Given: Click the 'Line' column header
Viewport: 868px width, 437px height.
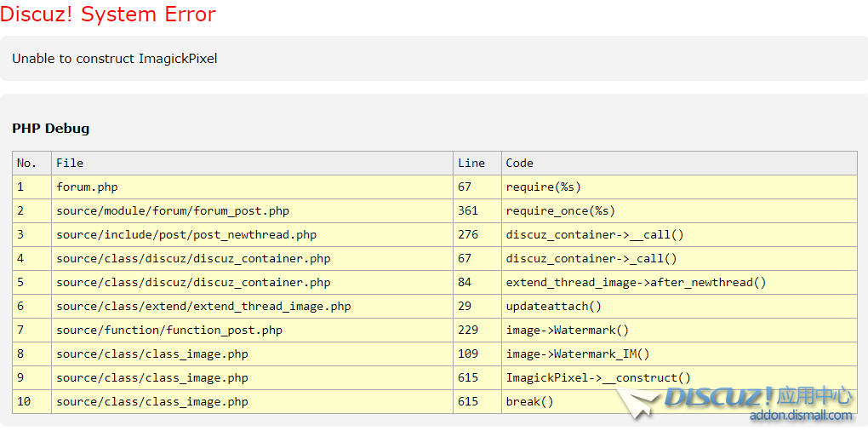Looking at the screenshot, I should 477,163.
